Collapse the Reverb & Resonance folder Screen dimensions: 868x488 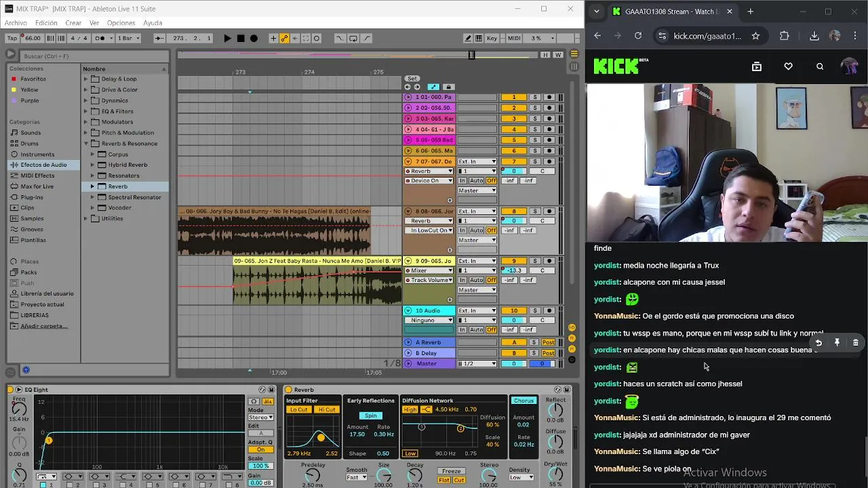[x=86, y=144]
